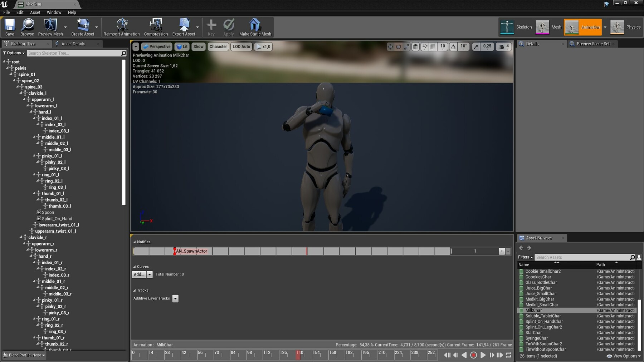Switch to the Asset Details tab
644x362 pixels.
pos(73,44)
